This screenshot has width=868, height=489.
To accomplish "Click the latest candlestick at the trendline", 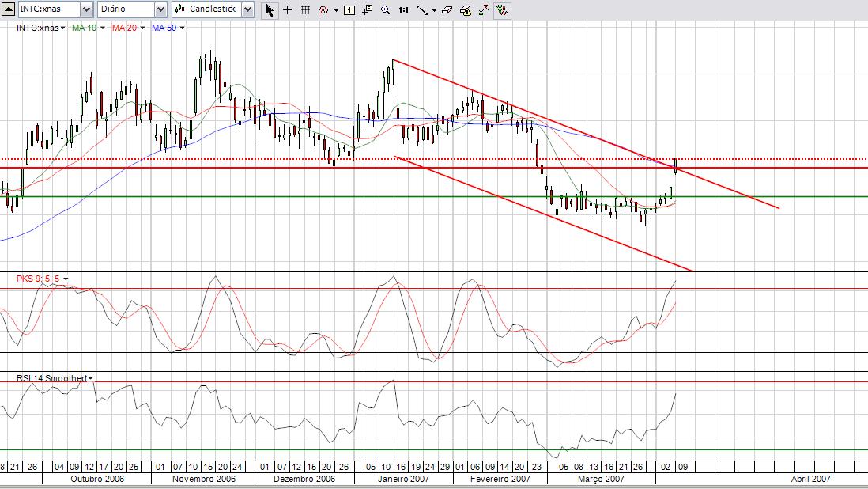I will pos(676,166).
